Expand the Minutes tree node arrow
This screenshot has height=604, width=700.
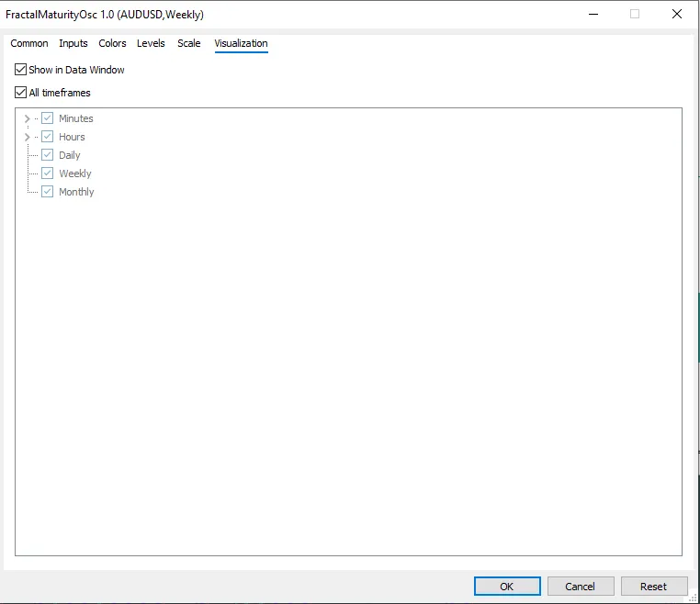click(x=27, y=118)
